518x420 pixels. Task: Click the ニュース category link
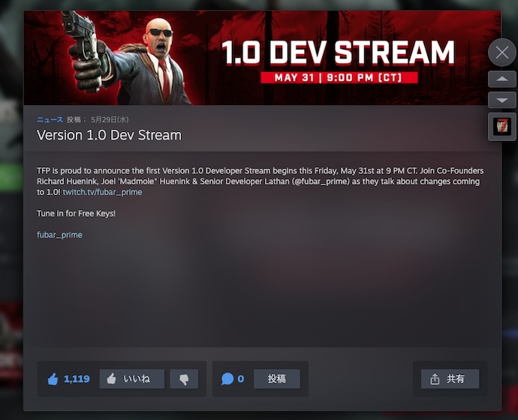click(50, 120)
